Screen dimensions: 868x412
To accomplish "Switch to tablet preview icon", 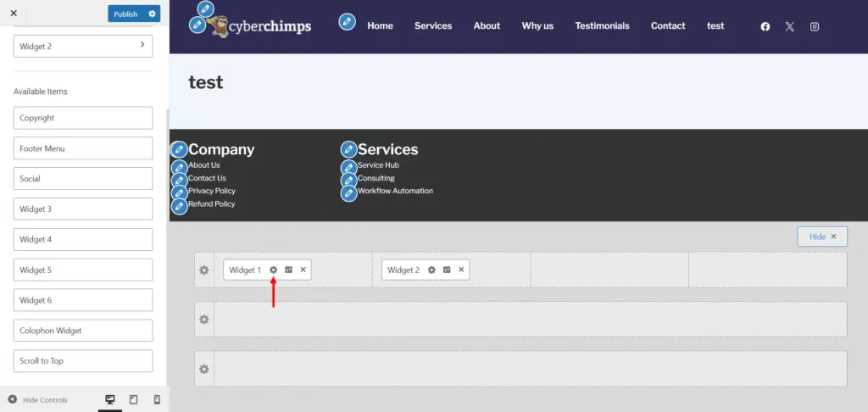I will tap(133, 399).
